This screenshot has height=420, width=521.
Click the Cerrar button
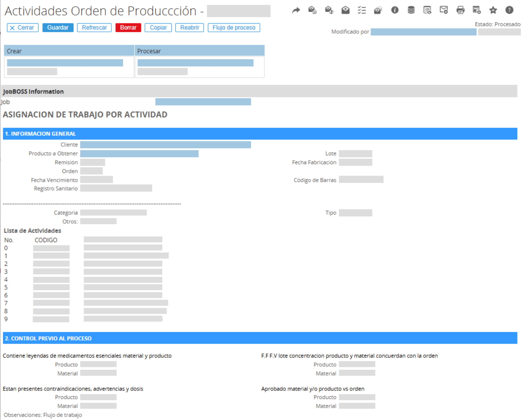(23, 28)
